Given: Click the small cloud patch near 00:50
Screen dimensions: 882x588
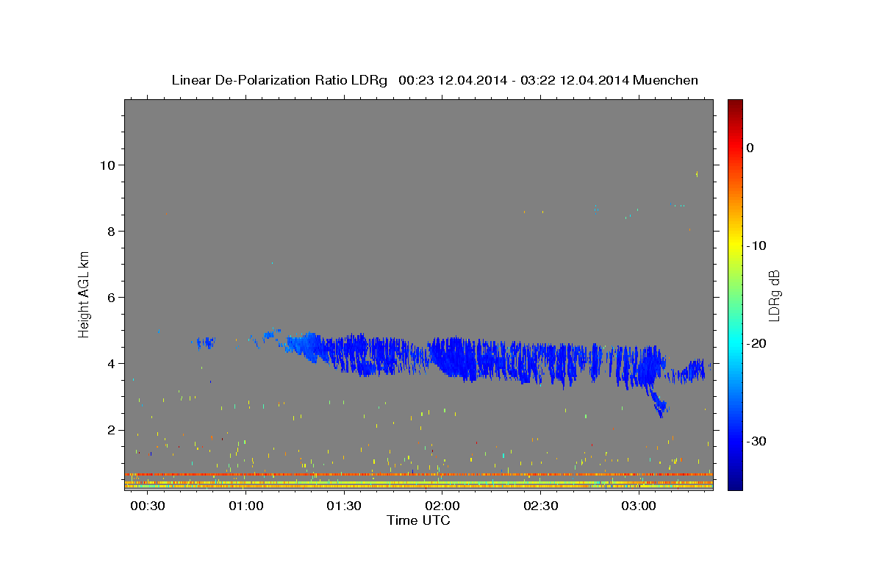Looking at the screenshot, I should coord(204,342).
